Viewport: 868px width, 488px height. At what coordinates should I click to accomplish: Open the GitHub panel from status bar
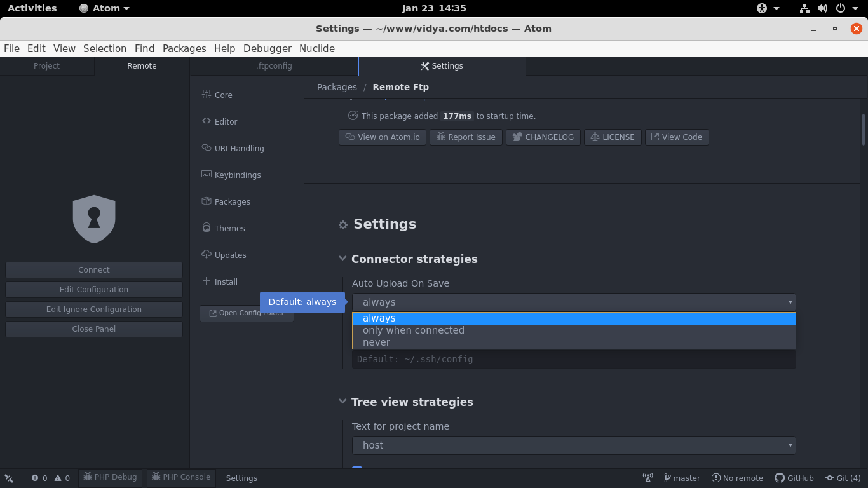[794, 478]
